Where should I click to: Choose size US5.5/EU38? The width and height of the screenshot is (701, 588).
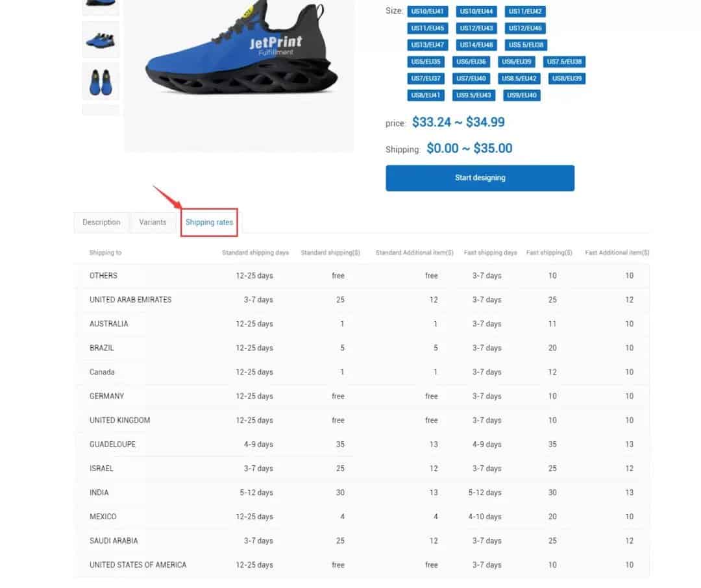(x=526, y=45)
